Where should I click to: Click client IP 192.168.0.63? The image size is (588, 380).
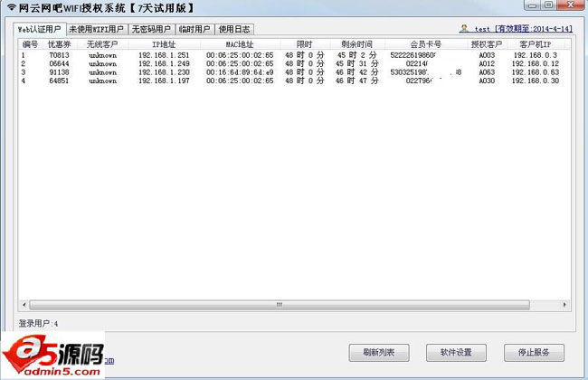pos(536,72)
